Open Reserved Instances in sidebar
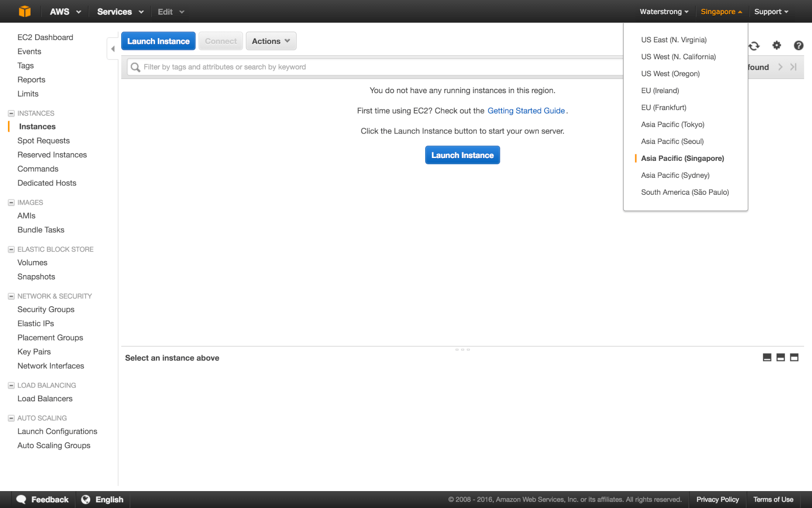812x508 pixels. [52, 155]
